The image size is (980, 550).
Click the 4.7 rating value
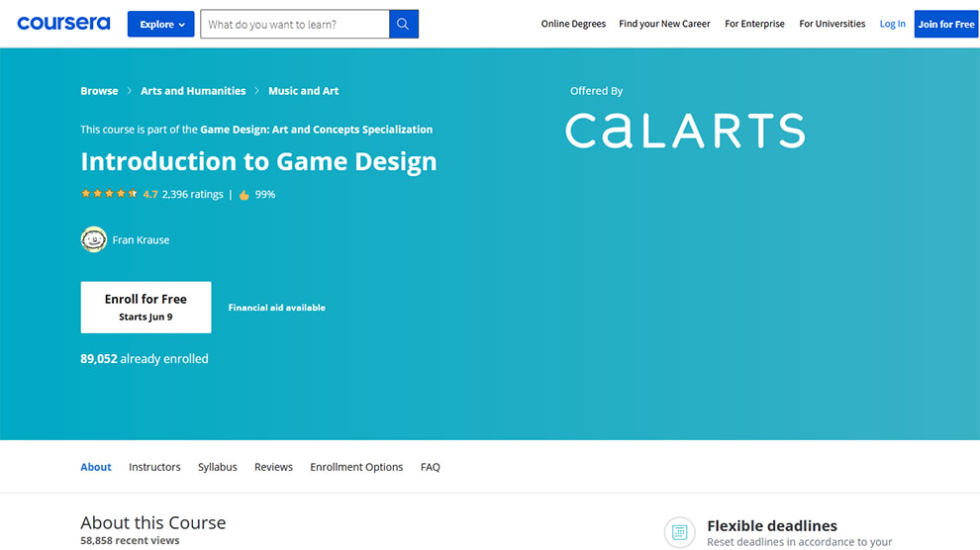tap(150, 194)
